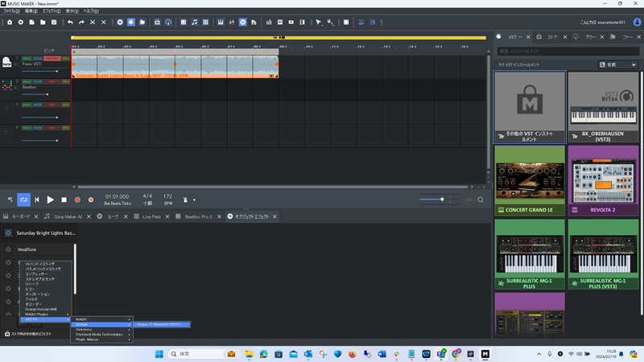Screen dimensions: 644x362
Task: Open the Help menu
Action: tap(91, 11)
